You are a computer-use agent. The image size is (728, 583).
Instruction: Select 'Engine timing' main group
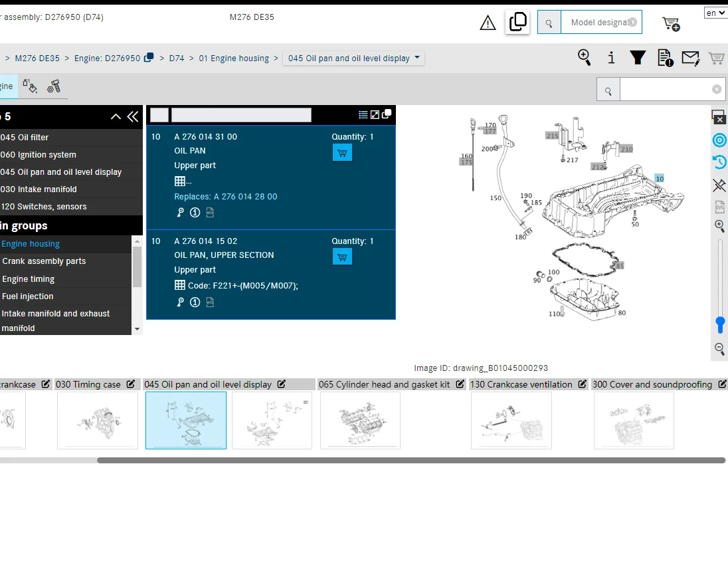tap(66, 279)
